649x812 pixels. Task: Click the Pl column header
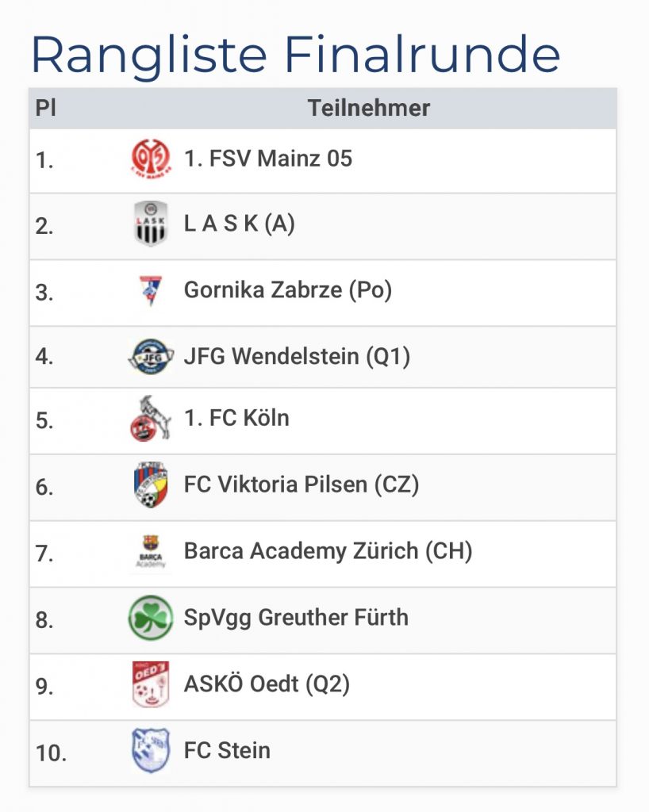click(x=46, y=108)
